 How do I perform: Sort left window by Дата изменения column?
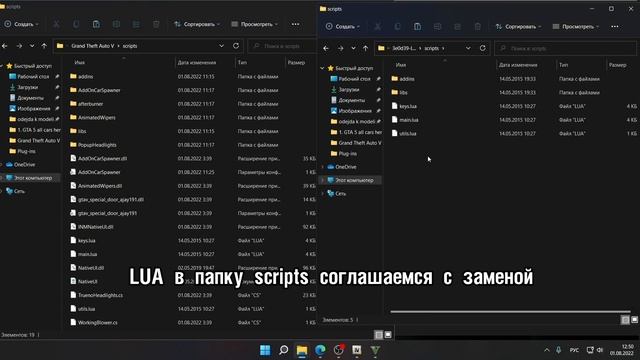point(197,62)
